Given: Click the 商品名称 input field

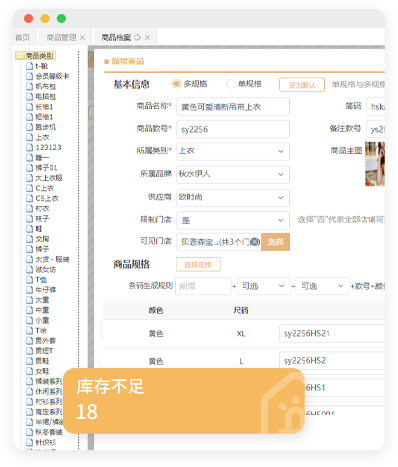Looking at the screenshot, I should coord(233,107).
